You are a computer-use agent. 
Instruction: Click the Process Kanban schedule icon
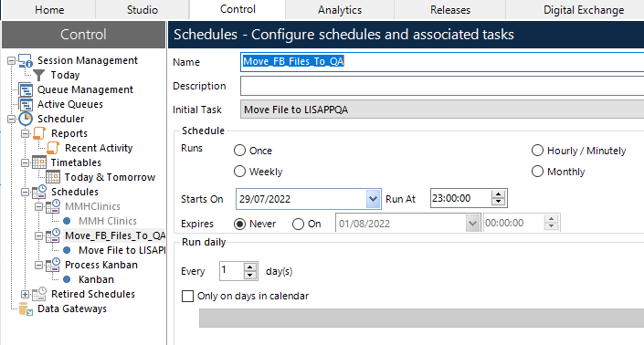[53, 265]
